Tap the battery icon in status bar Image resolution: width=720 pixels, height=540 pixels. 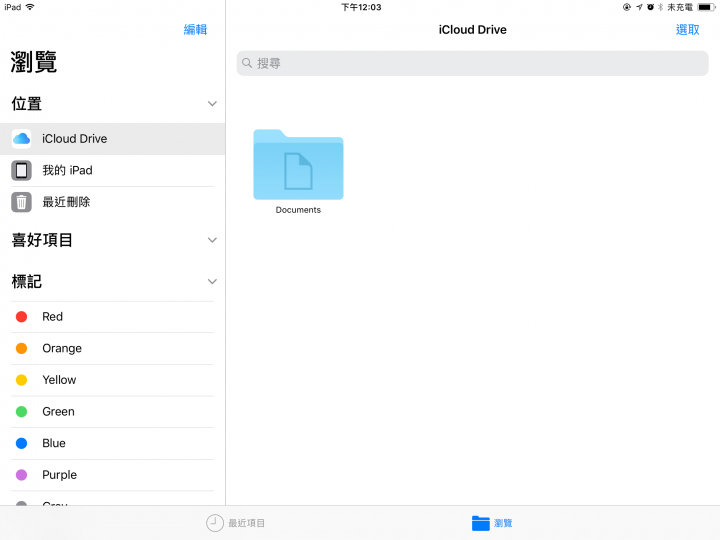pyautogui.click(x=706, y=7)
